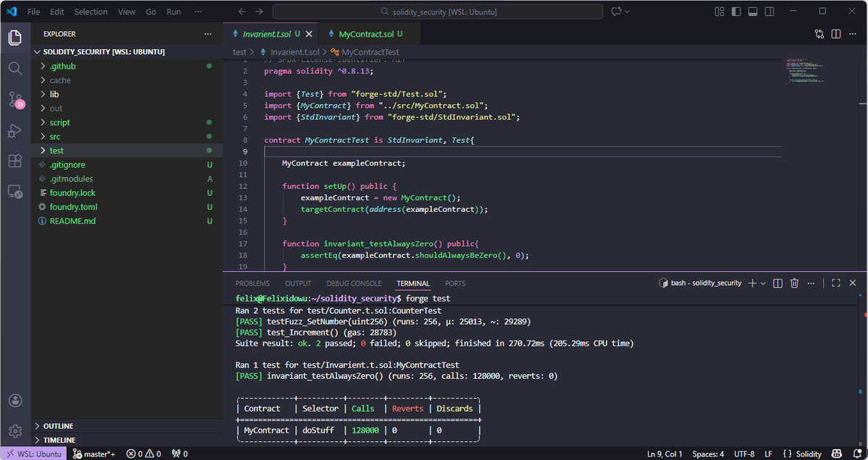Screen dimensions: 868x460
Task: Open the Explorer view in activity bar
Action: click(x=15, y=37)
